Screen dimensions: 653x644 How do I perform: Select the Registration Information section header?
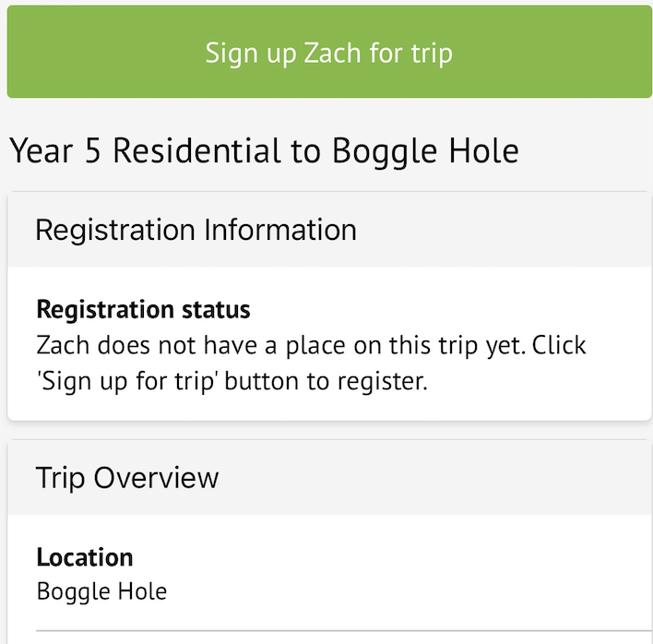tap(196, 230)
